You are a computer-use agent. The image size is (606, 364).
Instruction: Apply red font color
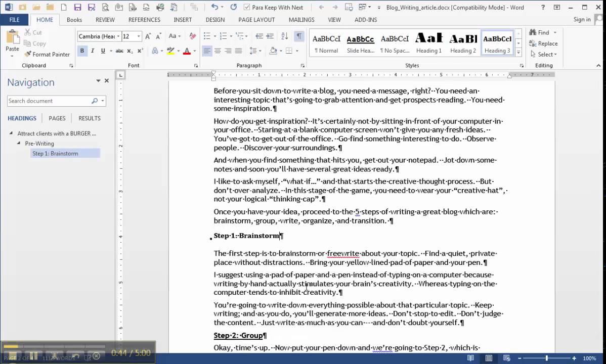[187, 51]
